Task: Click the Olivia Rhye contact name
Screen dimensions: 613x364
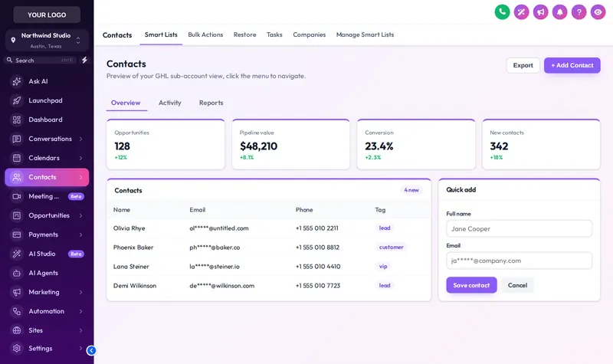Action: pyautogui.click(x=129, y=228)
